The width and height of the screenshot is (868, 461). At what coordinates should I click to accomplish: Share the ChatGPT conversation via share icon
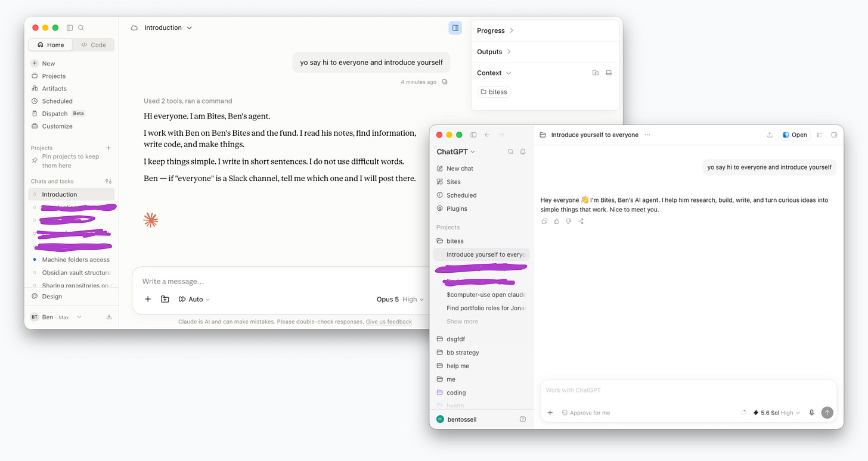click(x=770, y=135)
